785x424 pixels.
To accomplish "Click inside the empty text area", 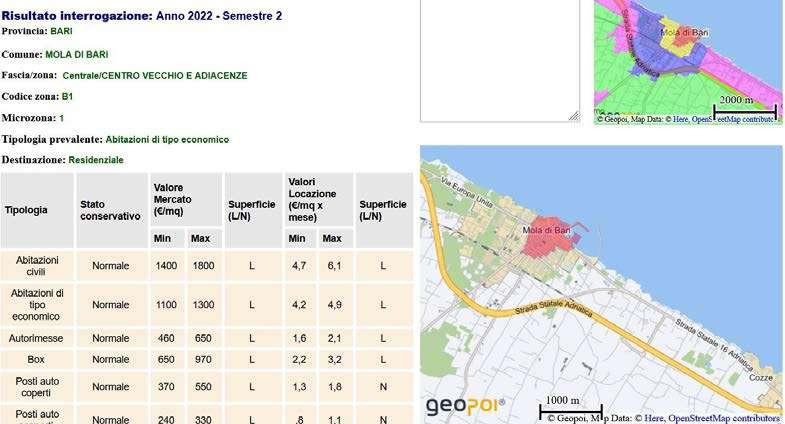I will (499, 58).
